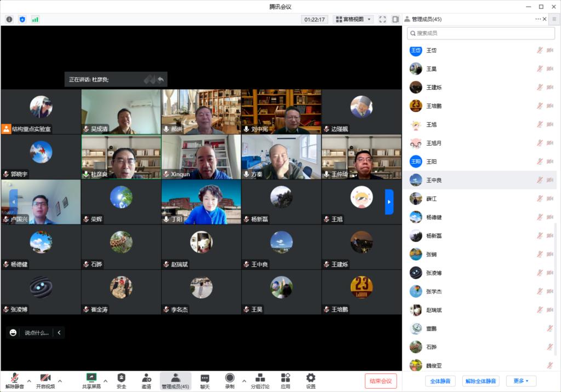Select the 结构重点实验室 tile
This screenshot has width=561, height=392.
tap(41, 112)
